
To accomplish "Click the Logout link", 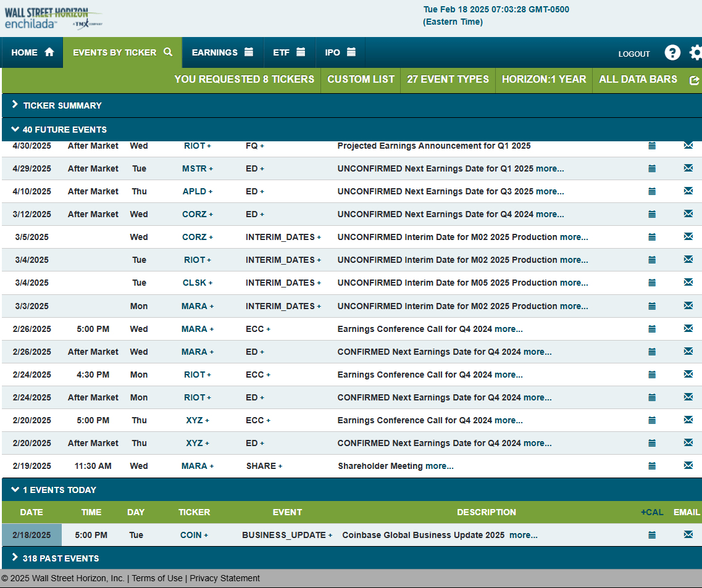I will [x=634, y=54].
